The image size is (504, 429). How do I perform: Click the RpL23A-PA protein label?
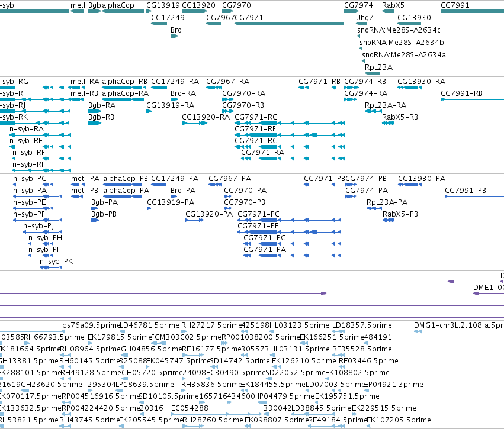click(387, 202)
